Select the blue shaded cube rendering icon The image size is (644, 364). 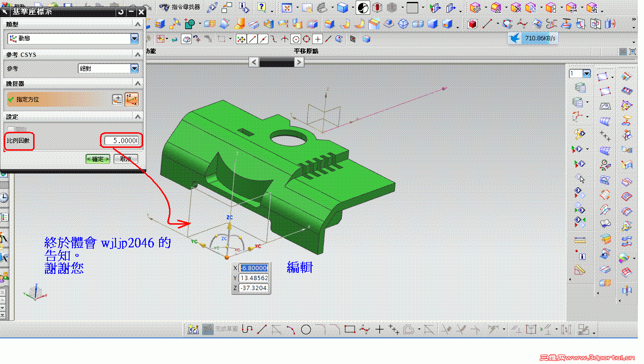click(x=342, y=8)
